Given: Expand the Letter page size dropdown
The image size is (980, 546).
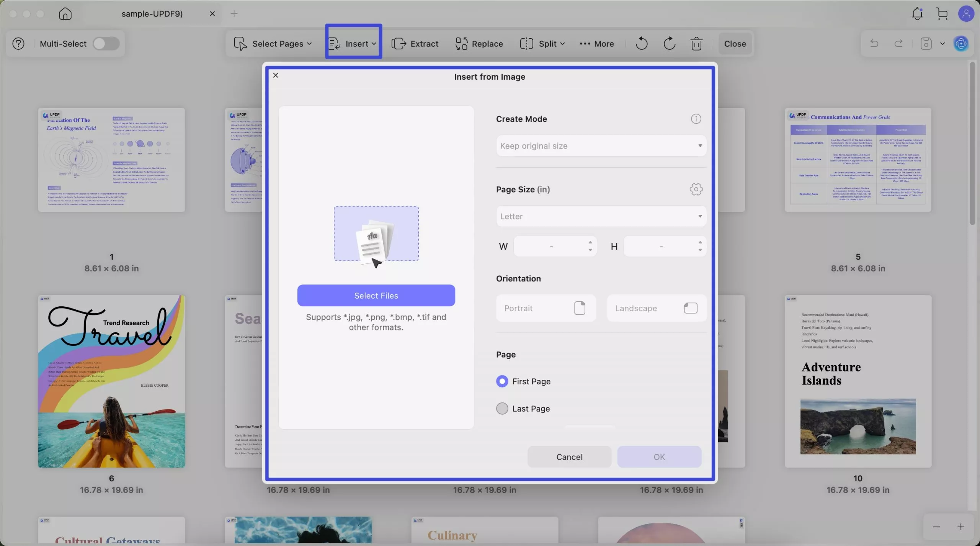Looking at the screenshot, I should (601, 216).
